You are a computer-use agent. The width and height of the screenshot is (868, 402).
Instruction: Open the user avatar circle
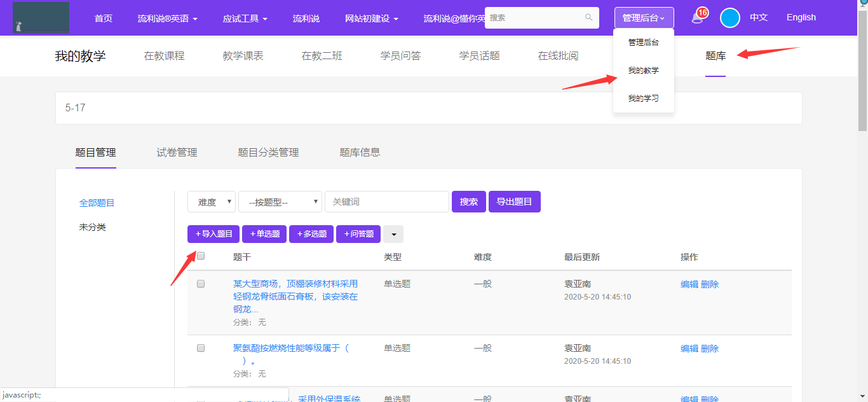(x=729, y=18)
